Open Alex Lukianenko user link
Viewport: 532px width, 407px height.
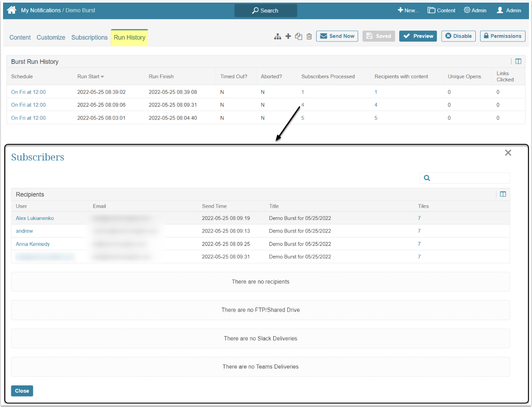point(35,218)
